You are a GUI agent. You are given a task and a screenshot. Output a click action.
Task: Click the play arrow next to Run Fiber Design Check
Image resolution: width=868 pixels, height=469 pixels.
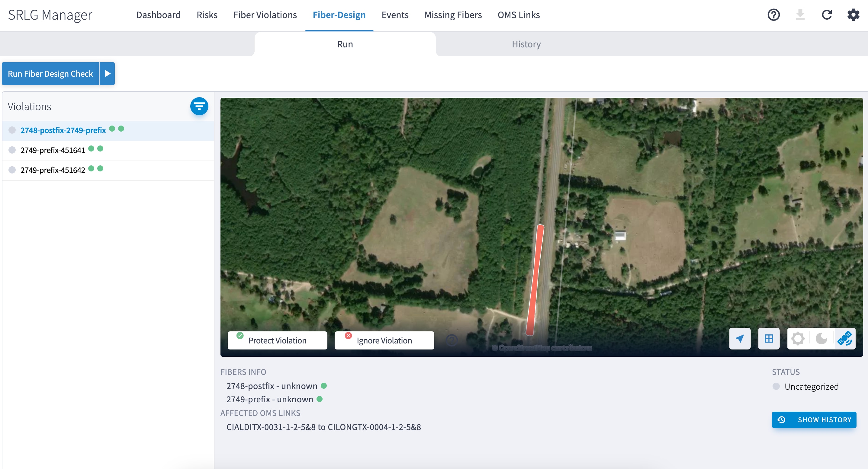pos(108,73)
